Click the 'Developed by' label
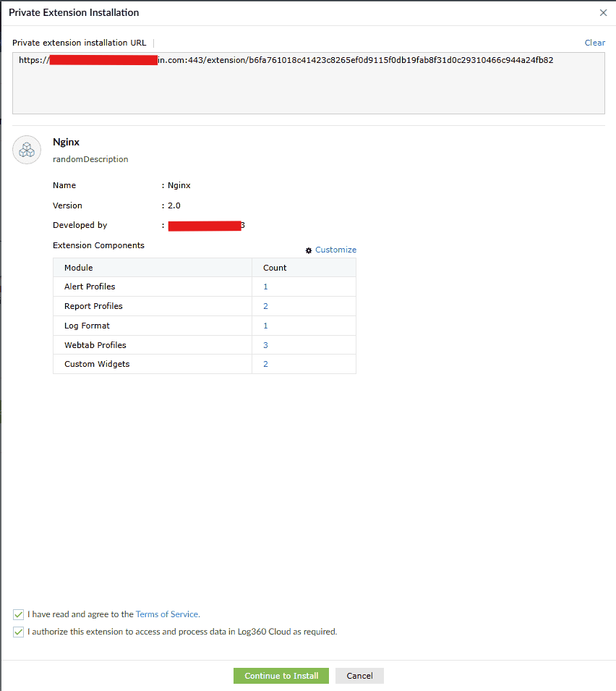616x691 pixels. [80, 225]
